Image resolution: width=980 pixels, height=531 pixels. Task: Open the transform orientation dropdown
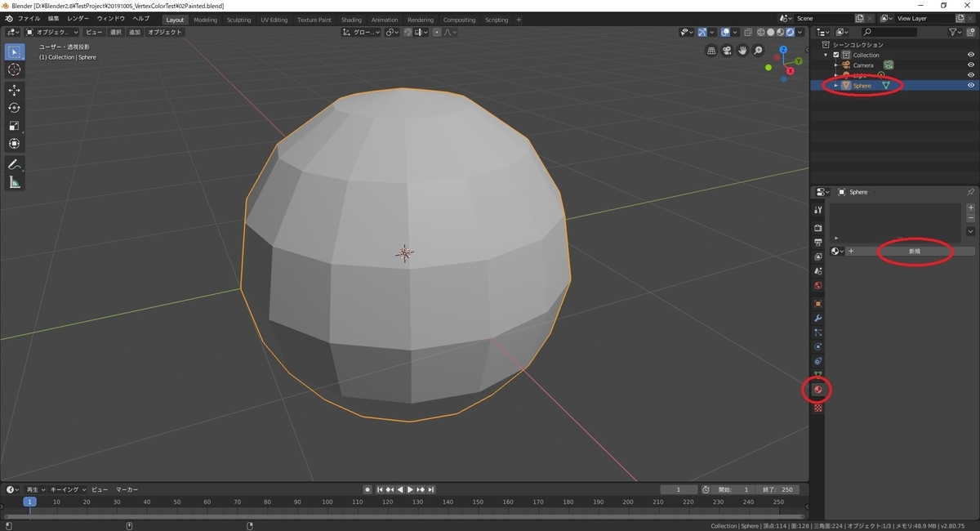[361, 32]
